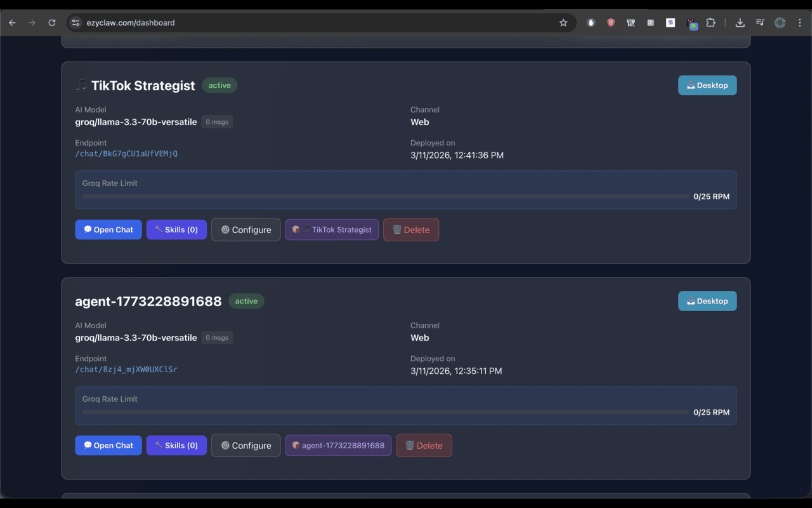This screenshot has width=812, height=508.
Task: Click the browser forward arrow
Action: tap(32, 23)
